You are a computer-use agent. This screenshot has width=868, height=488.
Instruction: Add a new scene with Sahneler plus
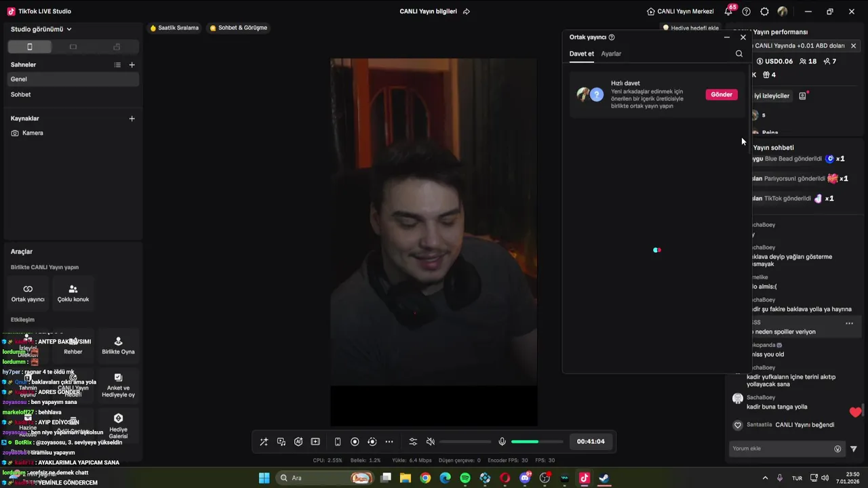(132, 65)
